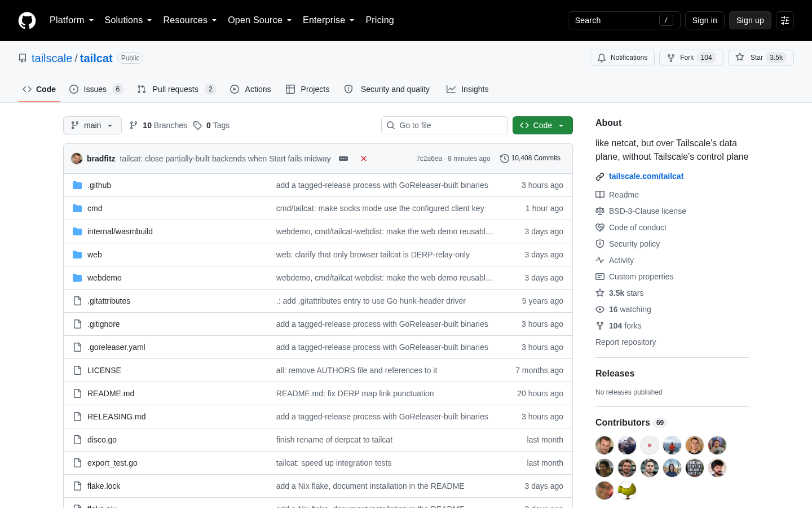Viewport: 812px width, 508px height.
Task: View the 10 Branches link
Action: point(158,125)
